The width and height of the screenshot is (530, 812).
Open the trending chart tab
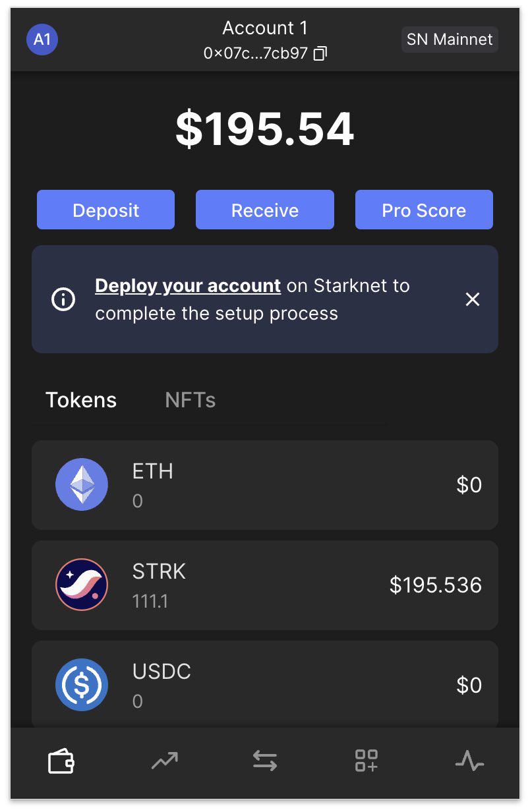point(163,763)
